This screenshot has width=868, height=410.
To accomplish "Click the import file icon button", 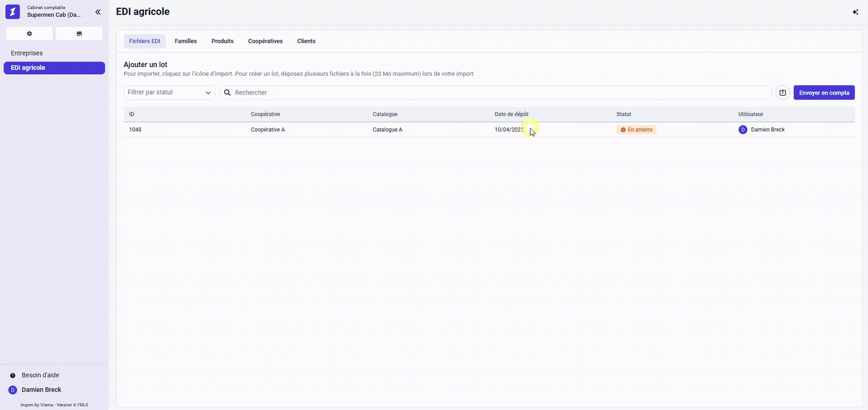I will [x=783, y=92].
